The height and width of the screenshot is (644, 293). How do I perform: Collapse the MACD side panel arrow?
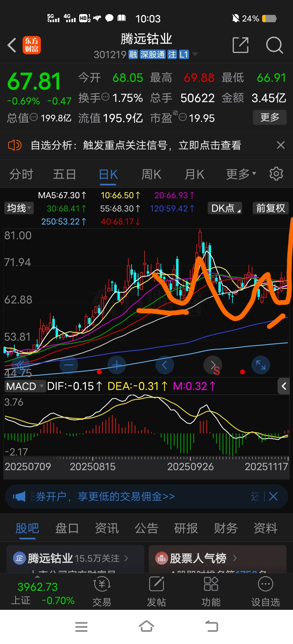pos(284,386)
